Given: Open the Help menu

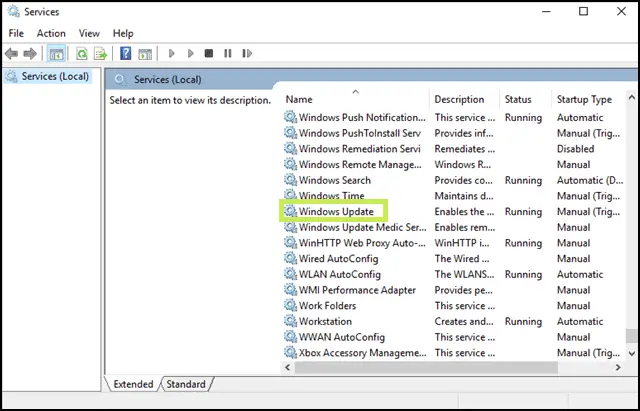Looking at the screenshot, I should click(x=123, y=33).
